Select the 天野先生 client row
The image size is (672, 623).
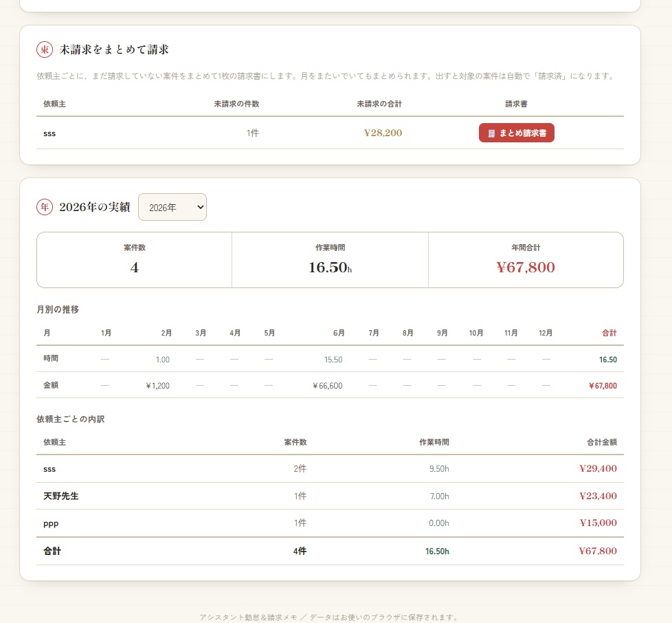point(330,496)
